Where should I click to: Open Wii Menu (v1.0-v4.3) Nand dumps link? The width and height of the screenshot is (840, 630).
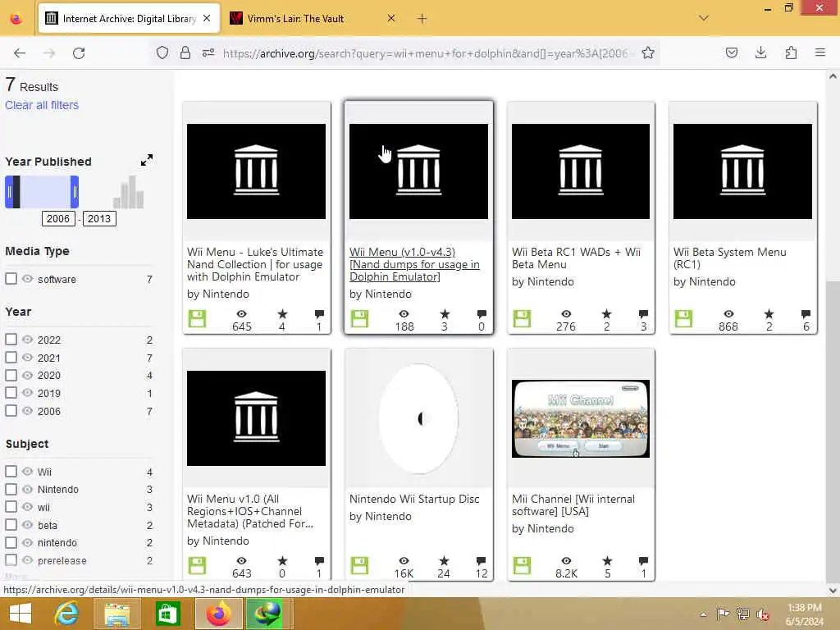tap(414, 264)
